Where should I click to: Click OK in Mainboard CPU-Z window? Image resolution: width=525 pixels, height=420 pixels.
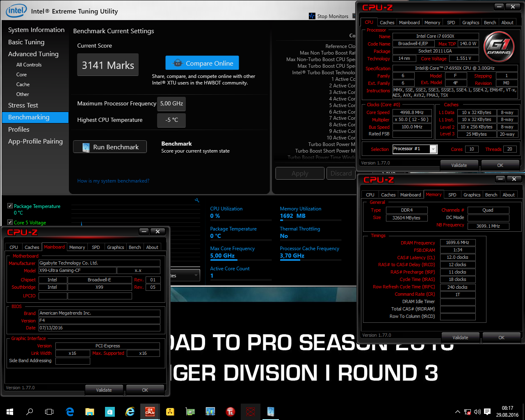click(x=145, y=390)
